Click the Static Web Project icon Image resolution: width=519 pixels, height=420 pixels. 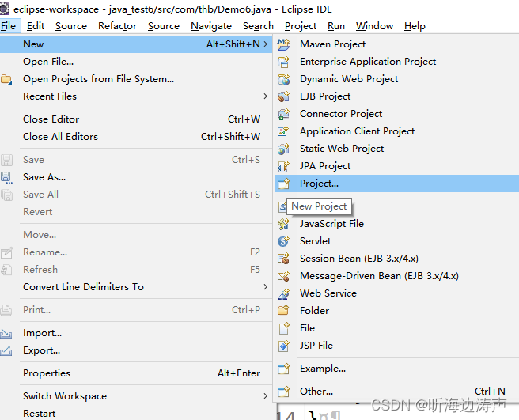coord(283,149)
